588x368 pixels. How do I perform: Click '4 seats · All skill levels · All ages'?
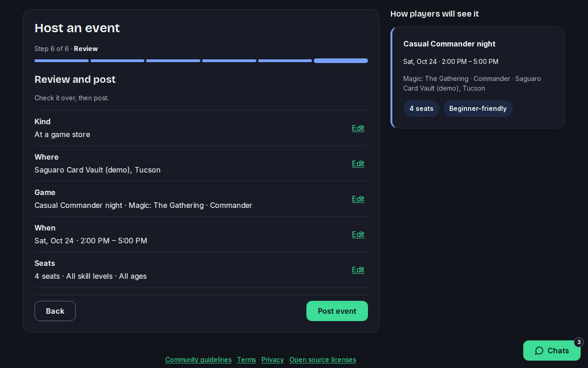tap(90, 276)
